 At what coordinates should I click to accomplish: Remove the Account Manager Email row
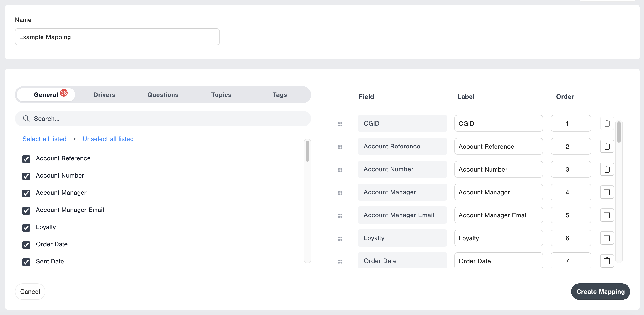pos(607,215)
